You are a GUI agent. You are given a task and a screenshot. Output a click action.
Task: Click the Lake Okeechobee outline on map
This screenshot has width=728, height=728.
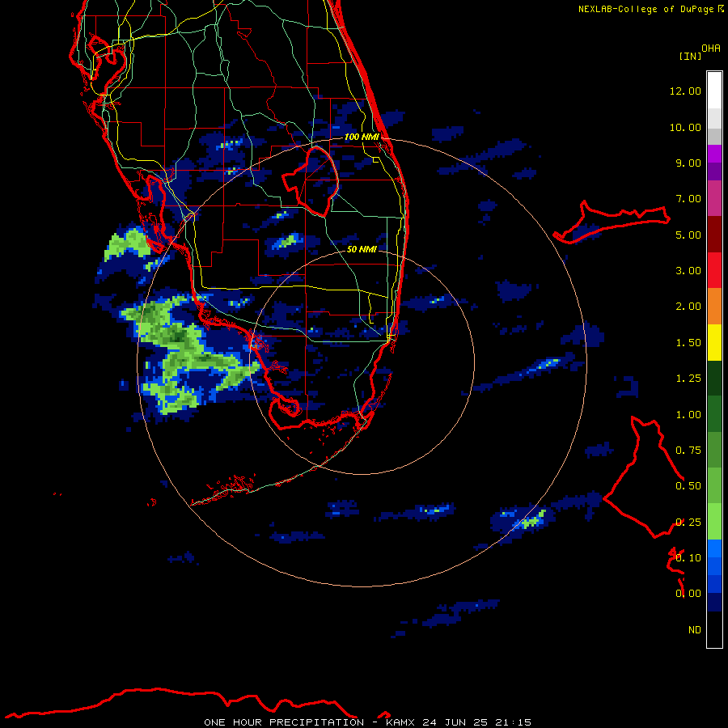click(311, 181)
